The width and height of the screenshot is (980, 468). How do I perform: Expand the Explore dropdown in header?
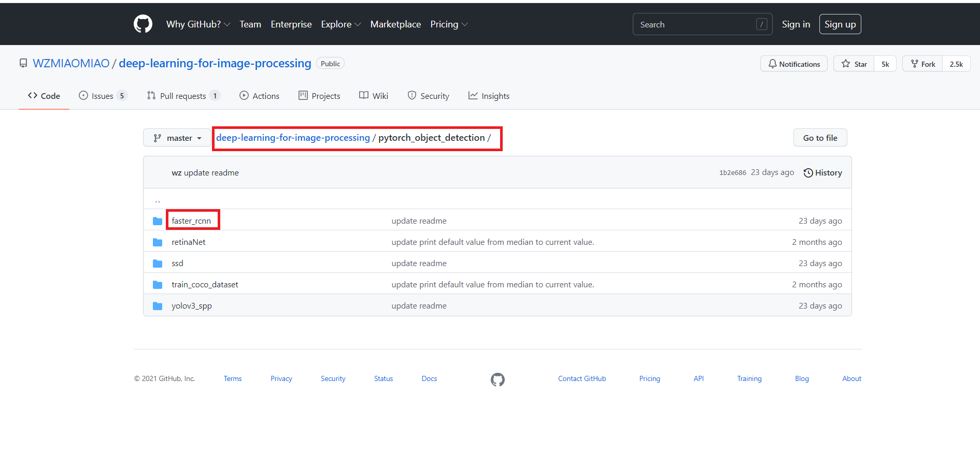(340, 24)
